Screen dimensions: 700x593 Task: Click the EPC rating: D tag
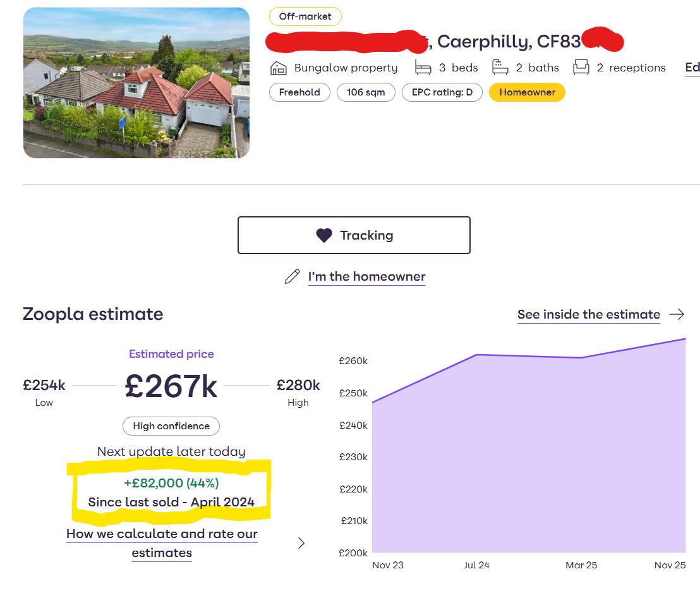(x=442, y=92)
